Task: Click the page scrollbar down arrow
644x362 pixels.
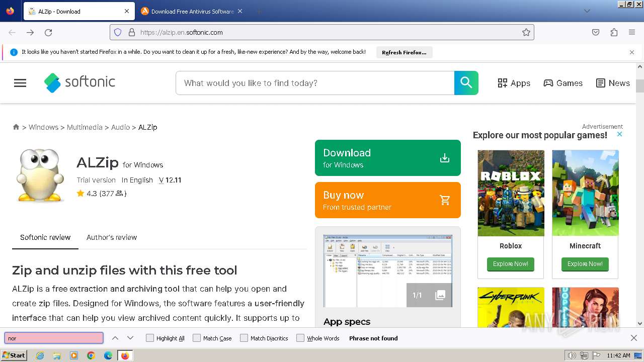Action: (x=640, y=323)
